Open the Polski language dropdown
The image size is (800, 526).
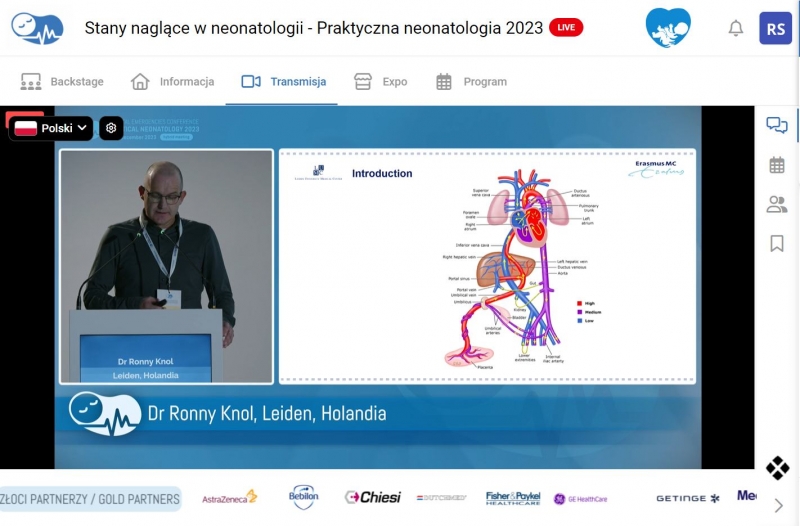[52, 128]
